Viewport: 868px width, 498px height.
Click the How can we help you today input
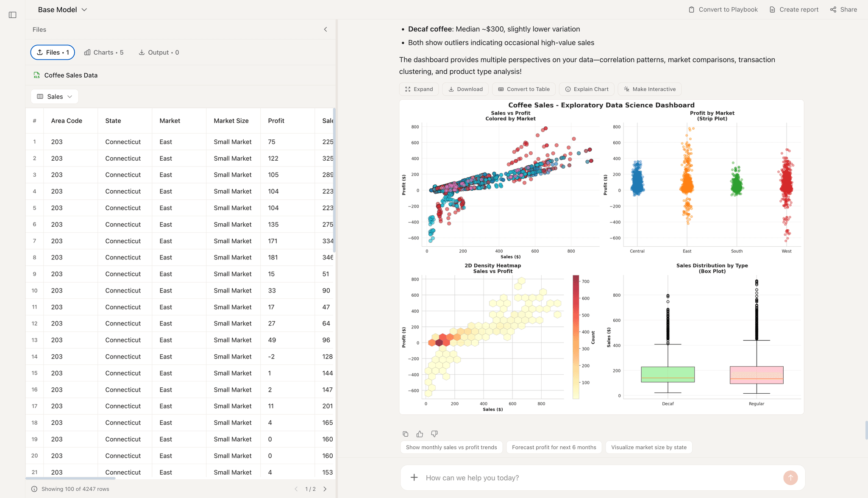click(509, 478)
